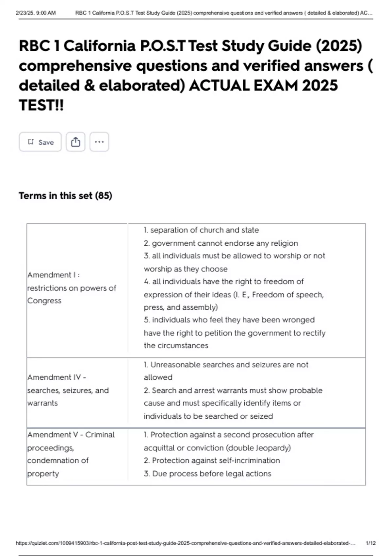Click the quizlet.com URL in footer

point(185,543)
